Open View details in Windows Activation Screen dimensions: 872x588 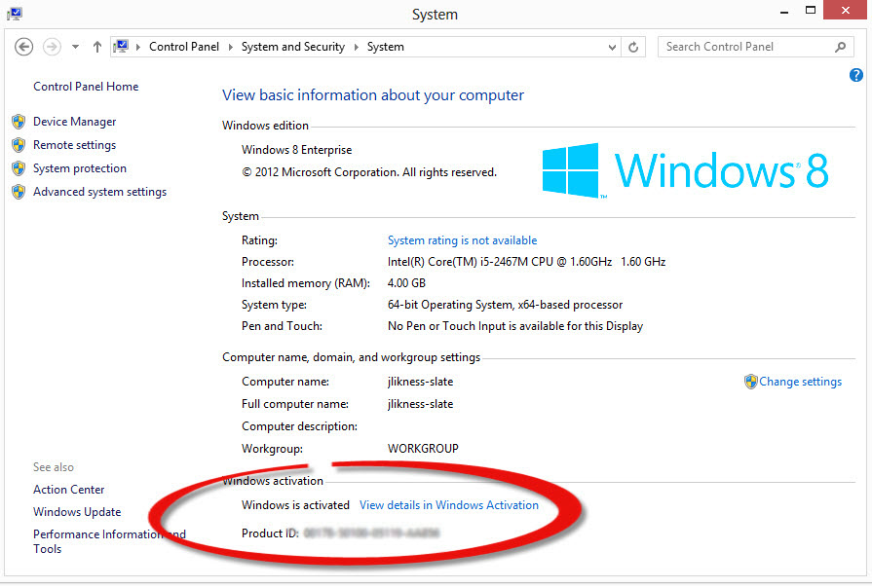[x=449, y=505]
